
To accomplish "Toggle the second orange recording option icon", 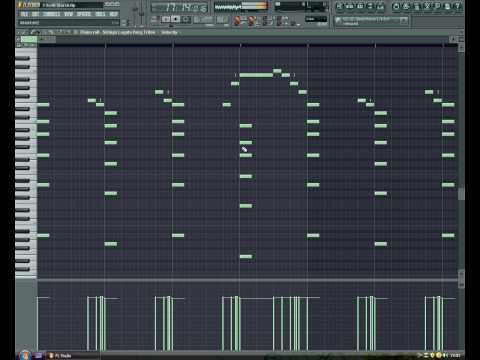I will tap(251, 21).
